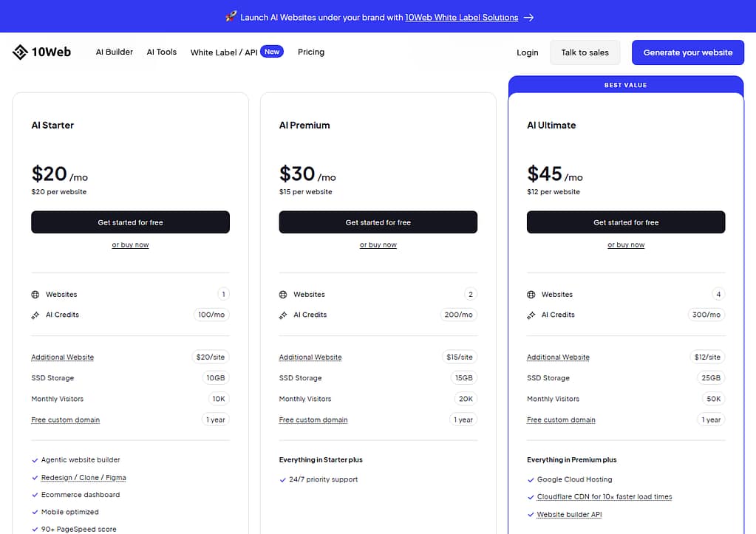Click the 10K Monthly Visitors value
Screen dimensions: 756x534
point(219,399)
